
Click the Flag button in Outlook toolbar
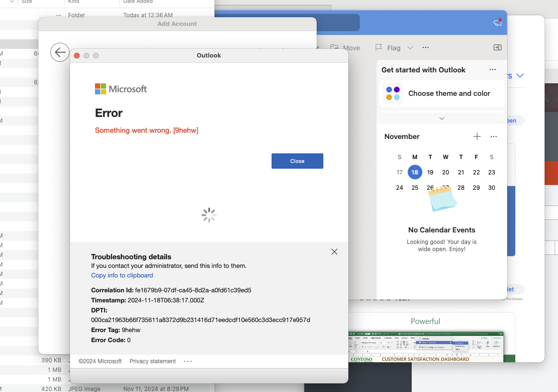coord(388,47)
